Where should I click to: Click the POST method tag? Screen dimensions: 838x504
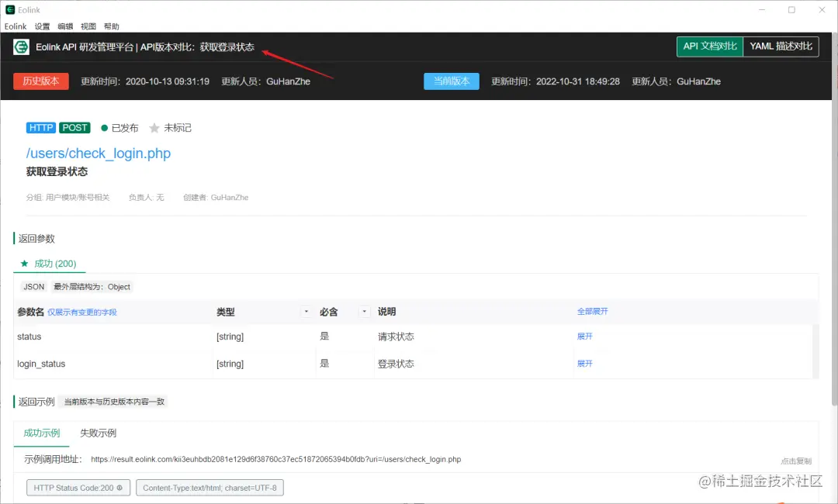pyautogui.click(x=74, y=128)
